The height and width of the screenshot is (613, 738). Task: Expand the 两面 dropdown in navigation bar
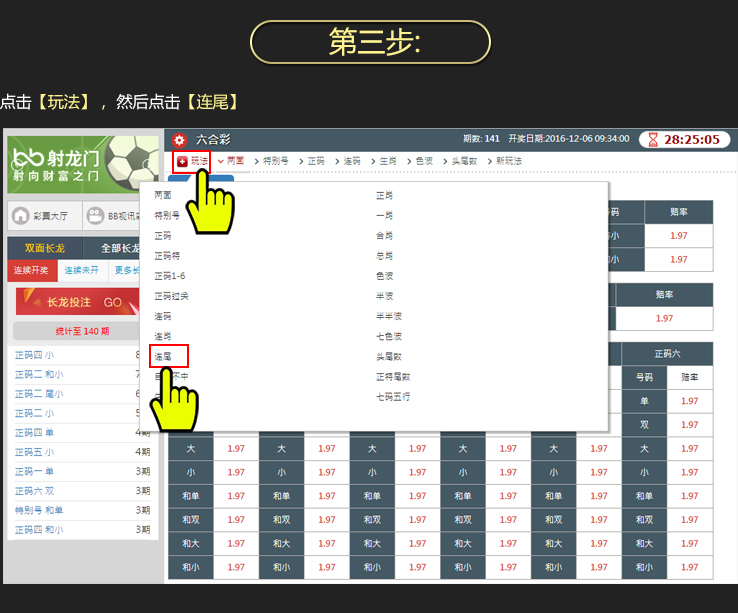coord(231,161)
